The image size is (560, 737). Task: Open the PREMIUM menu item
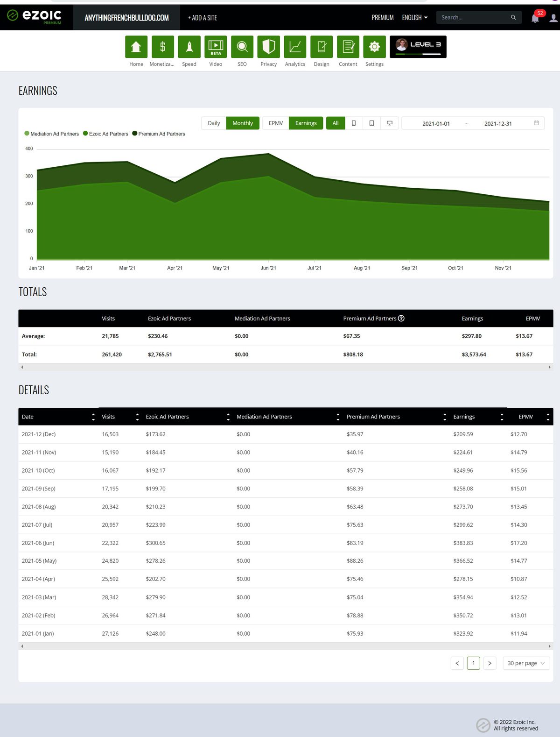pos(383,17)
